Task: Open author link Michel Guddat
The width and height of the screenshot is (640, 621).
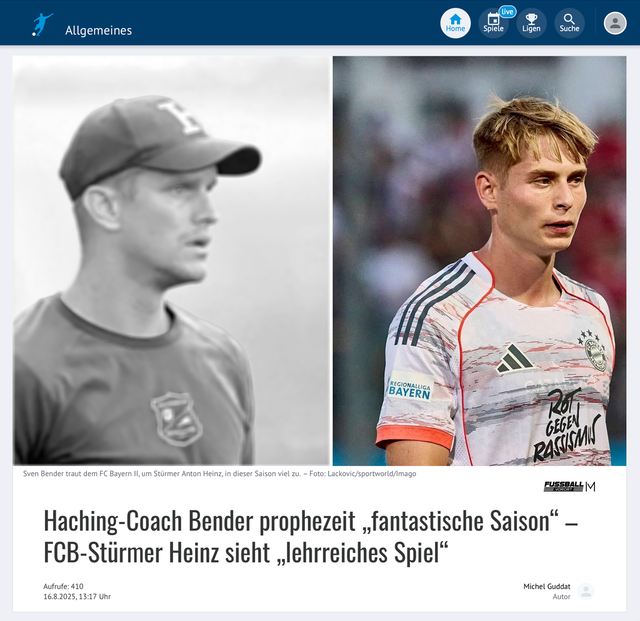Action: 547,586
